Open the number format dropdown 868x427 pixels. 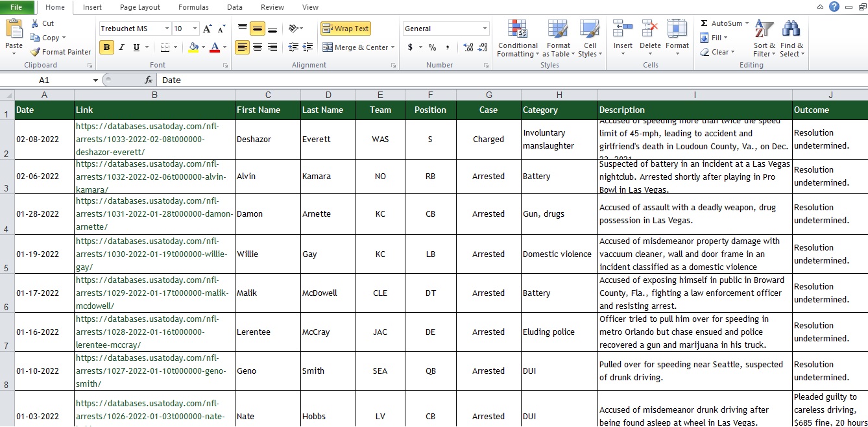coord(485,29)
